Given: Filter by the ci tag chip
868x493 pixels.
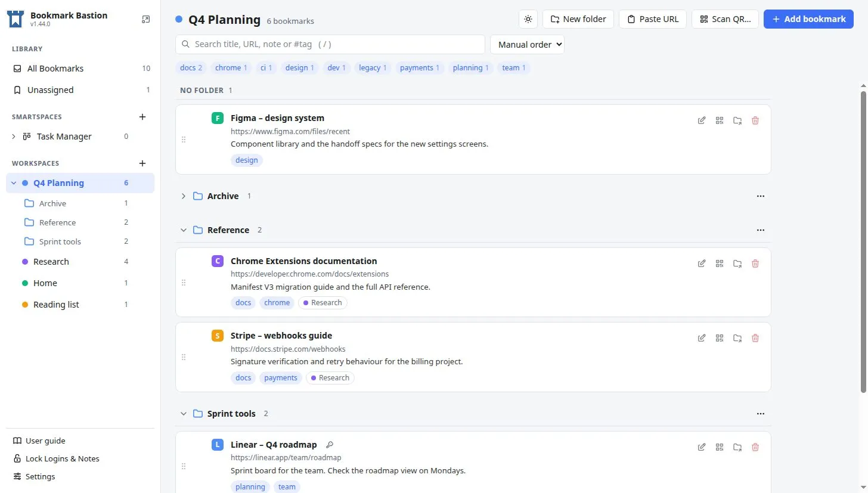Looking at the screenshot, I should tap(266, 68).
